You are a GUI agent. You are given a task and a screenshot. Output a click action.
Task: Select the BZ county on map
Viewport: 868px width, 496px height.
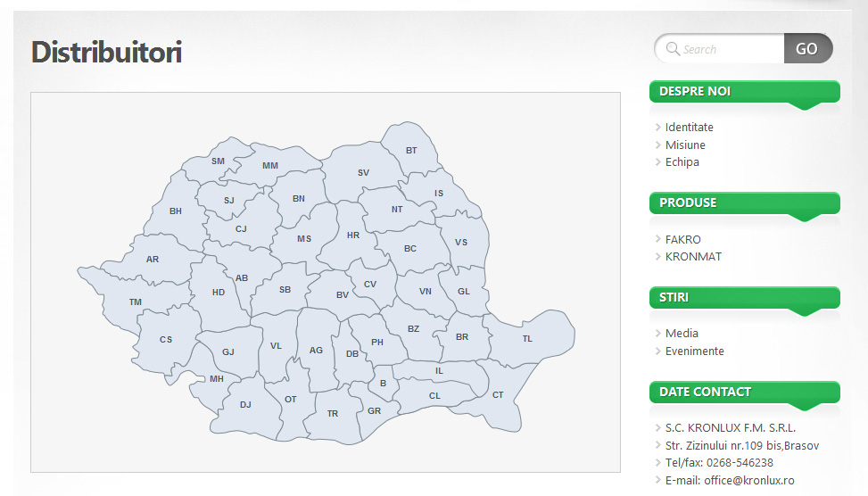coord(414,329)
